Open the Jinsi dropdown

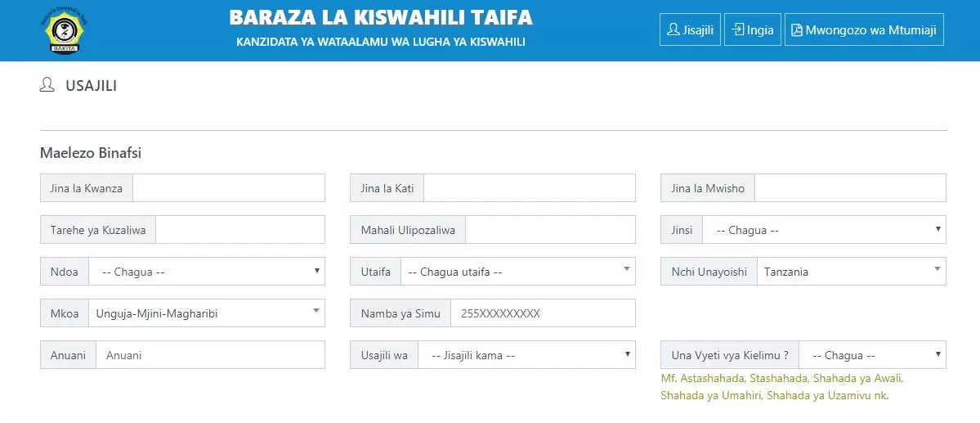(x=824, y=230)
